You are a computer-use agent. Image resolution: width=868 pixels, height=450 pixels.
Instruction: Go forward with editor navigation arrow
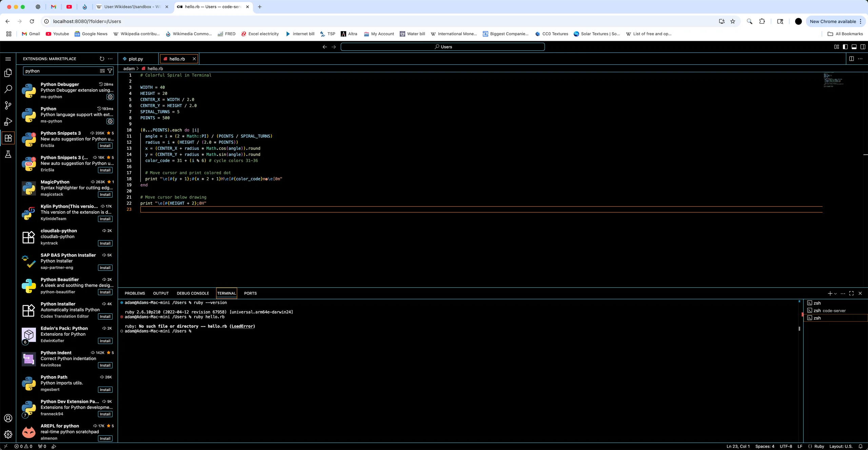(x=334, y=47)
